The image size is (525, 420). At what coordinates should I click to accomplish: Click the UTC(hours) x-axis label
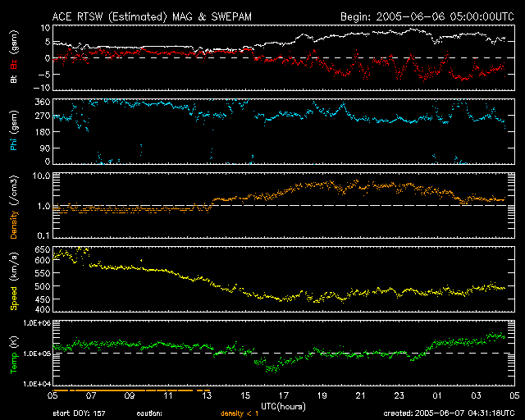tap(284, 405)
